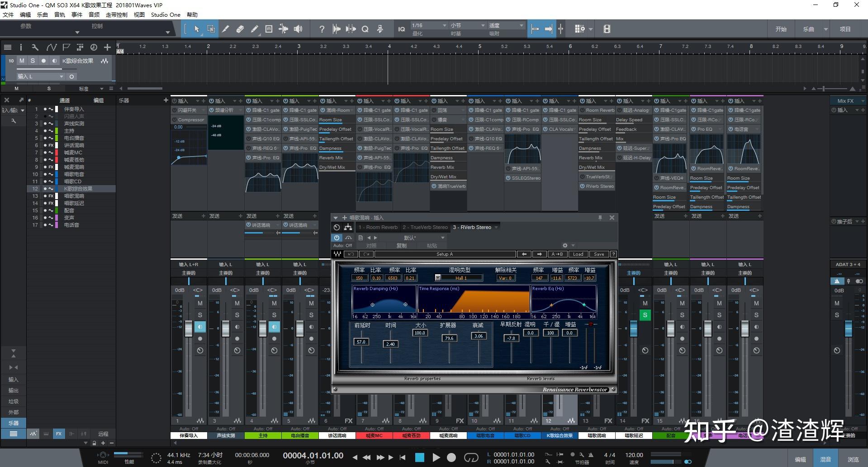Image resolution: width=868 pixels, height=467 pixels.
Task: Click the Waves logo in the RVerb plugin
Action: [337, 254]
